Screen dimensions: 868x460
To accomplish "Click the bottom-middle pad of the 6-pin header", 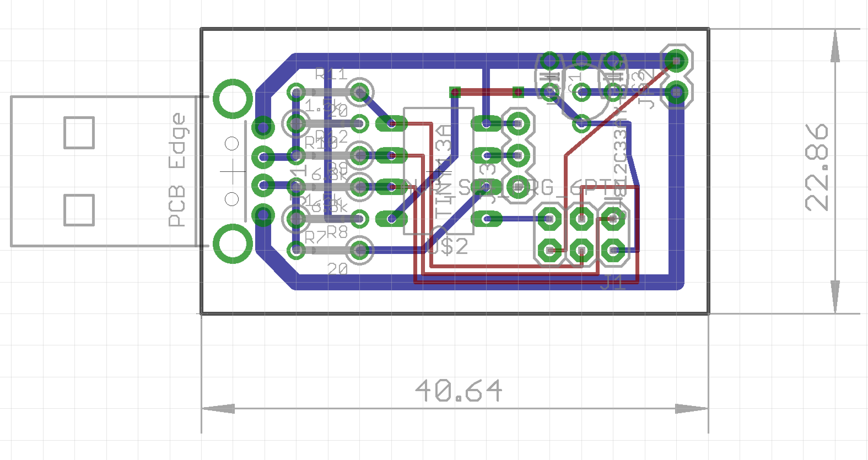I will pos(582,250).
